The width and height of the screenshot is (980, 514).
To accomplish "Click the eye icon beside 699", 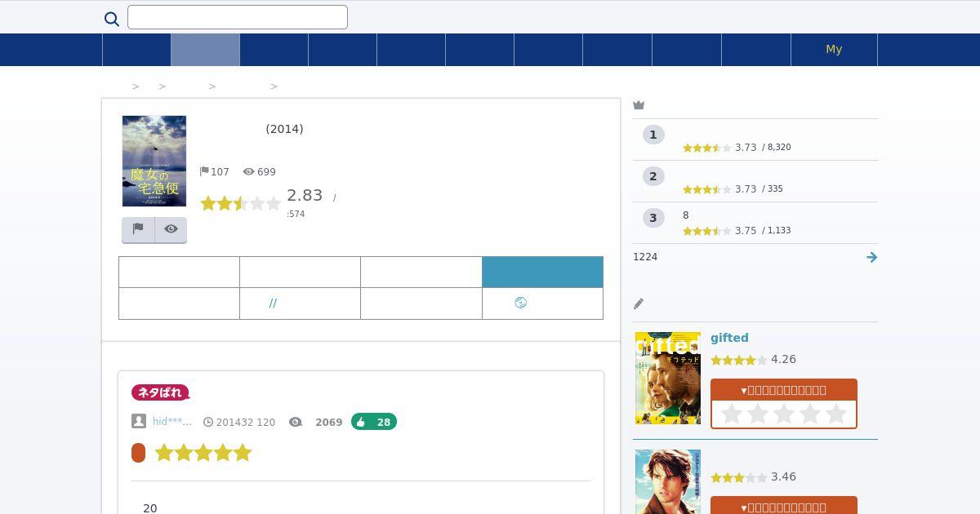I will (x=248, y=171).
